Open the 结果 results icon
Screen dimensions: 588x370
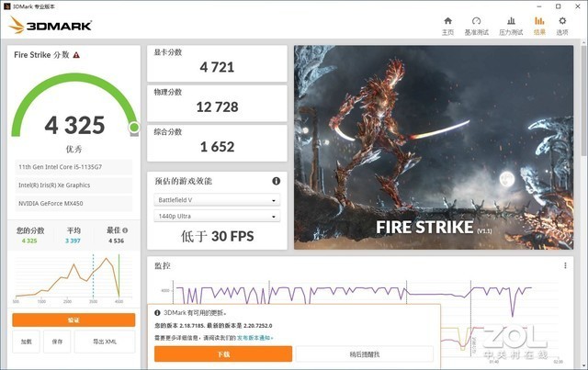click(539, 26)
